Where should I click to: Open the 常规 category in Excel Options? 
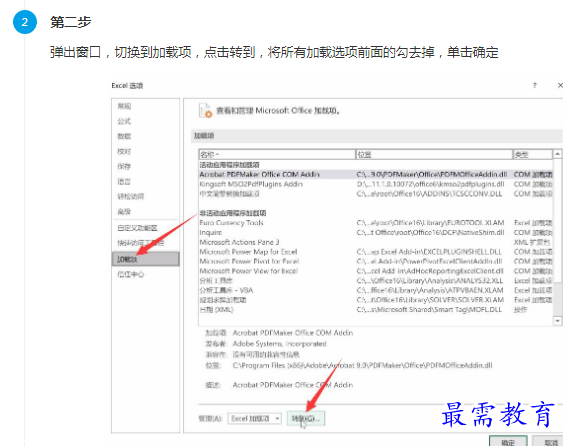[124, 106]
